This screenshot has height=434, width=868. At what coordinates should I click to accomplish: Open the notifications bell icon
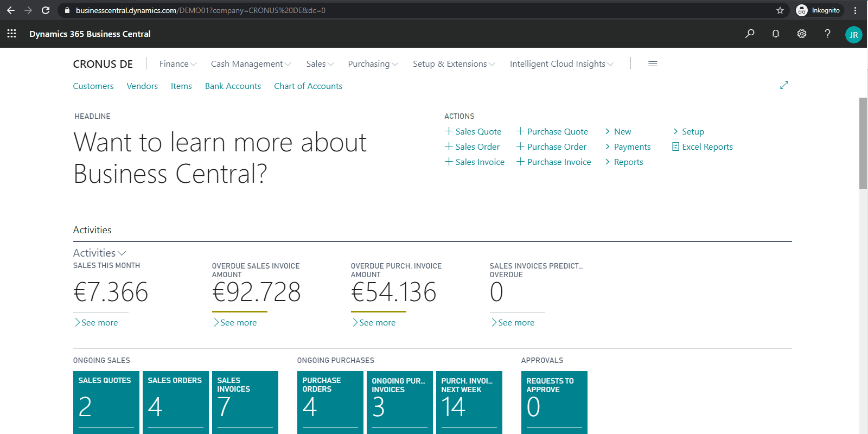click(776, 34)
